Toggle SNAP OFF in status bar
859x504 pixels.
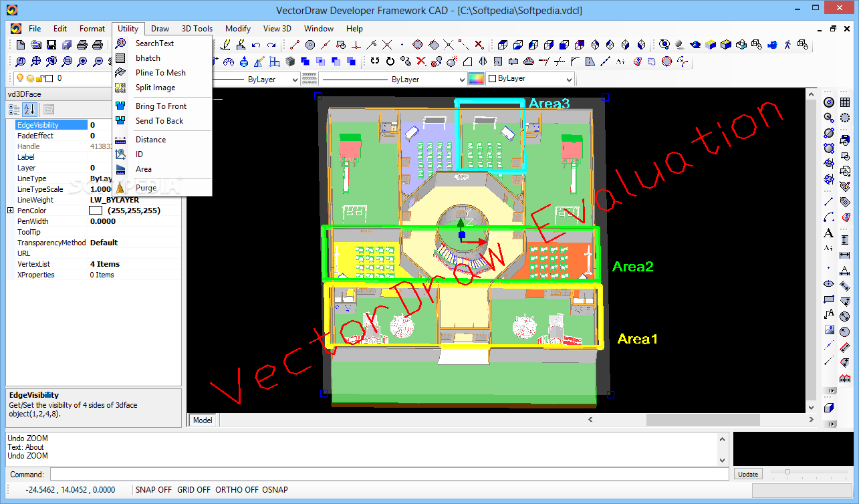[154, 490]
